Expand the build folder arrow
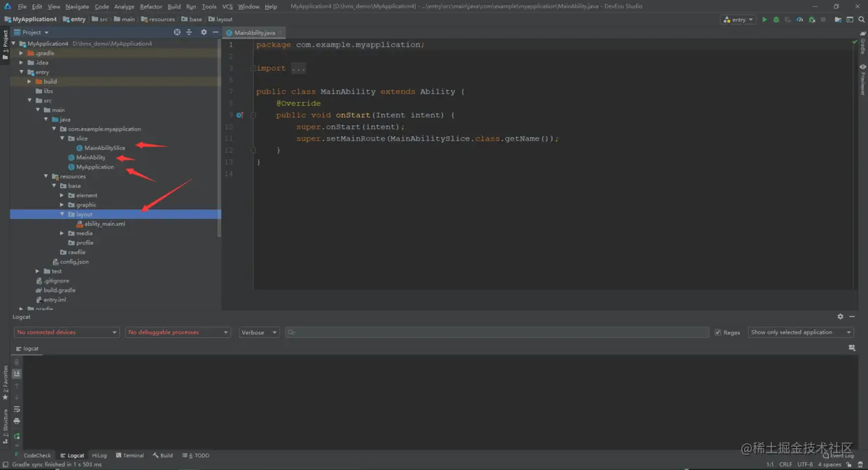This screenshot has width=868, height=470. 29,82
